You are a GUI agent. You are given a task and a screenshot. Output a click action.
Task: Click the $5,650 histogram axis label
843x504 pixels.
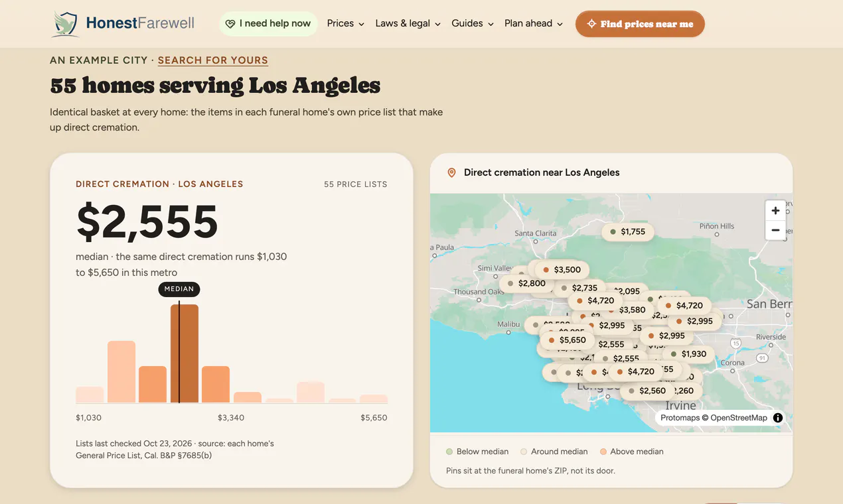click(374, 418)
